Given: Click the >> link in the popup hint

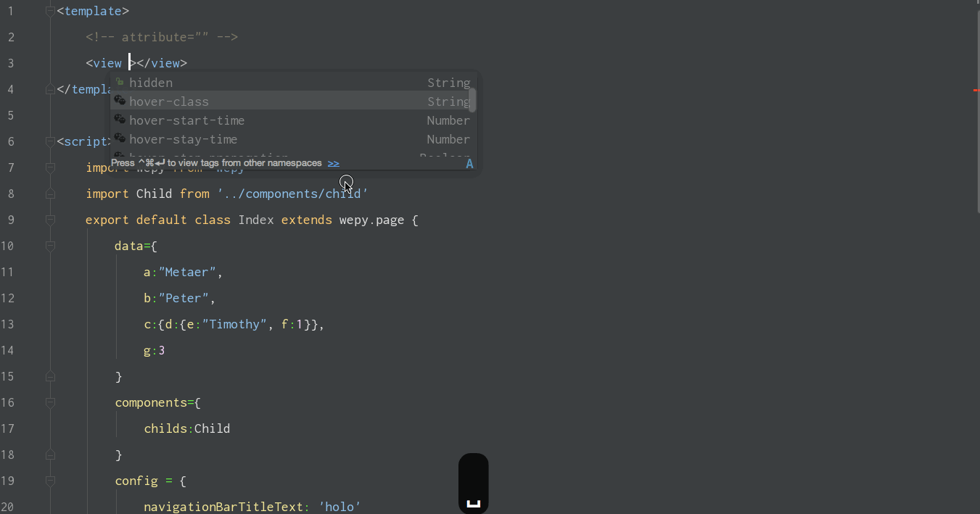Looking at the screenshot, I should 333,163.
